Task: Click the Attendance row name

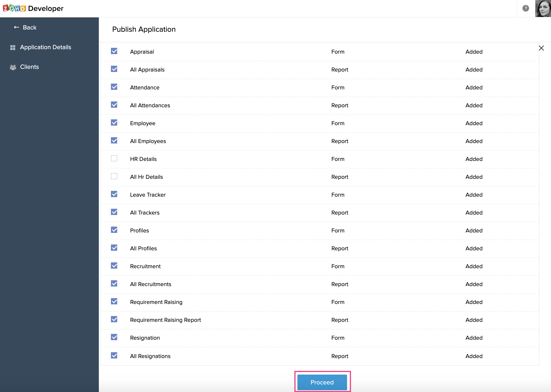Action: [145, 87]
